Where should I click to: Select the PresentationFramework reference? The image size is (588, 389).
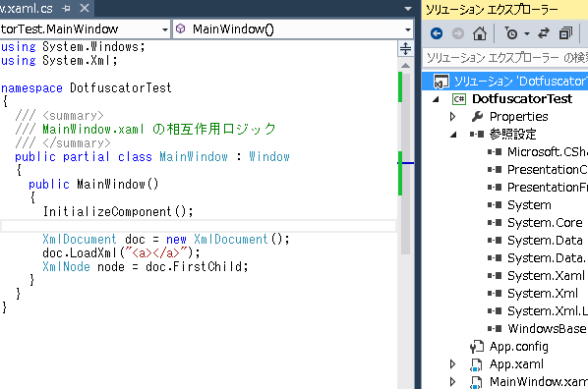(x=548, y=187)
